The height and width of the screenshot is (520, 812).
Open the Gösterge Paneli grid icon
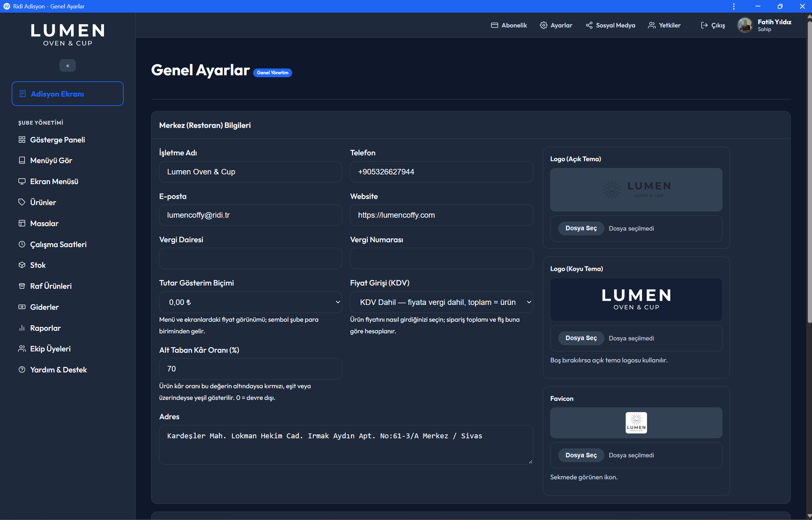tap(22, 140)
